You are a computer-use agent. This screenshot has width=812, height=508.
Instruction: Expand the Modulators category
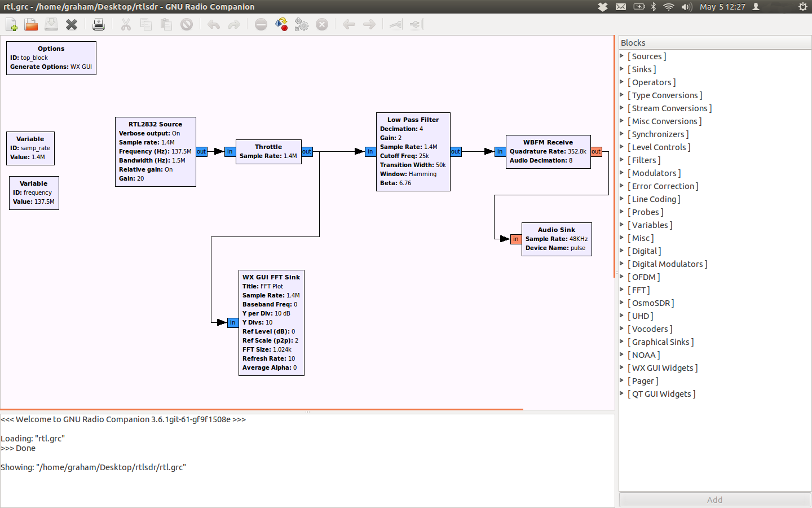(621, 173)
